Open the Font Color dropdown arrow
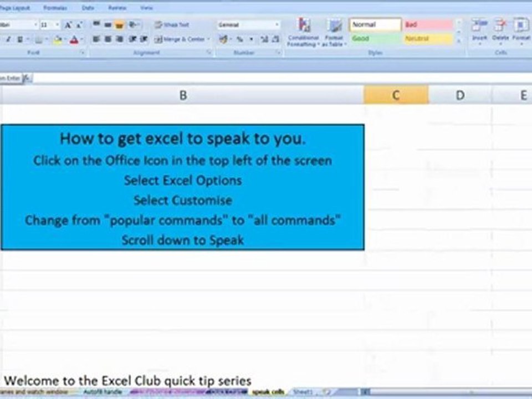Viewport: 532px width, 399px height. [x=81, y=40]
